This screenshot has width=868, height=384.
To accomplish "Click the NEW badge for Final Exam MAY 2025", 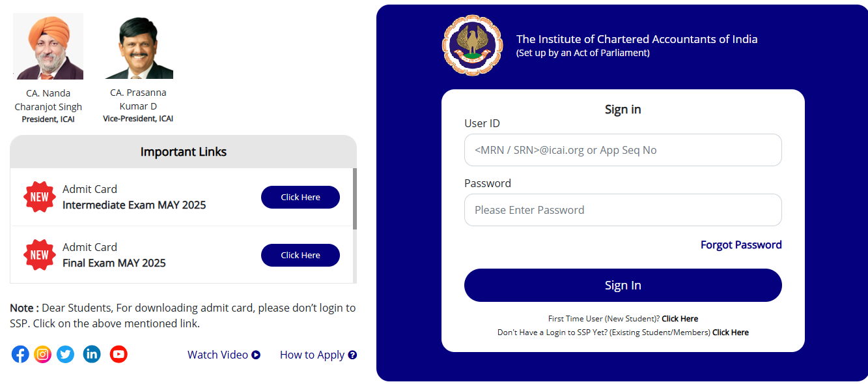I will point(39,255).
